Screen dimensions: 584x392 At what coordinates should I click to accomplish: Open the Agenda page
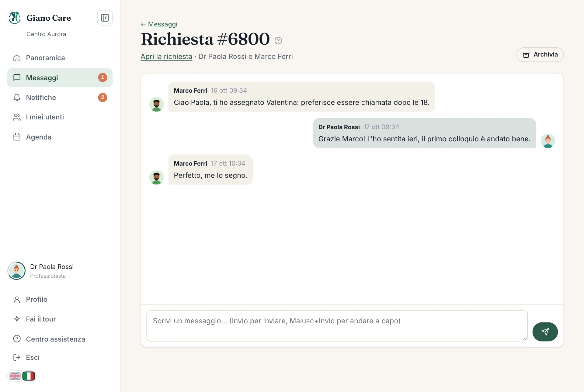[60, 137]
